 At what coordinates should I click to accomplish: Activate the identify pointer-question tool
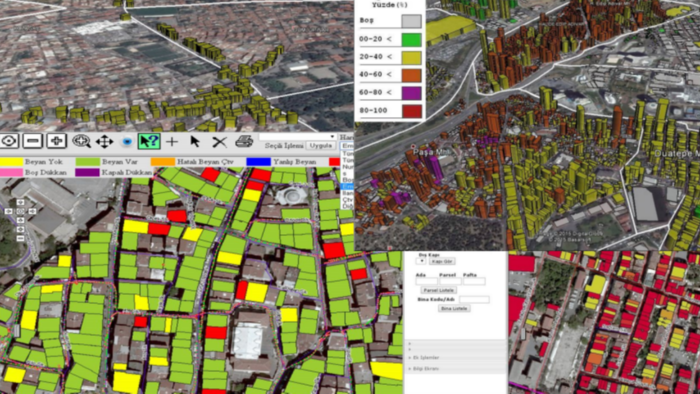(149, 141)
